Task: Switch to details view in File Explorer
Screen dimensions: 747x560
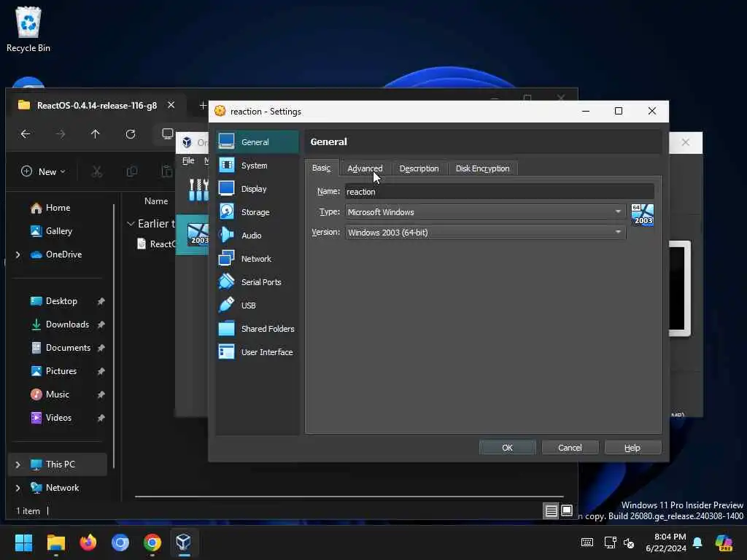Action: (x=551, y=511)
